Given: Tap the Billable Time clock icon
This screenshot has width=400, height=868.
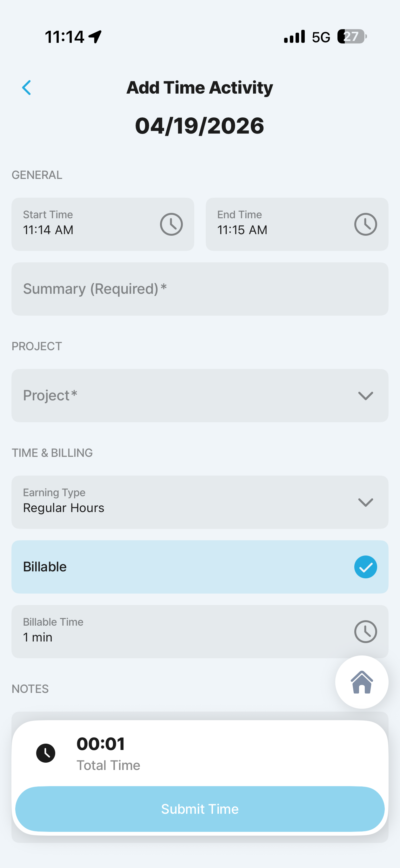Looking at the screenshot, I should (365, 632).
